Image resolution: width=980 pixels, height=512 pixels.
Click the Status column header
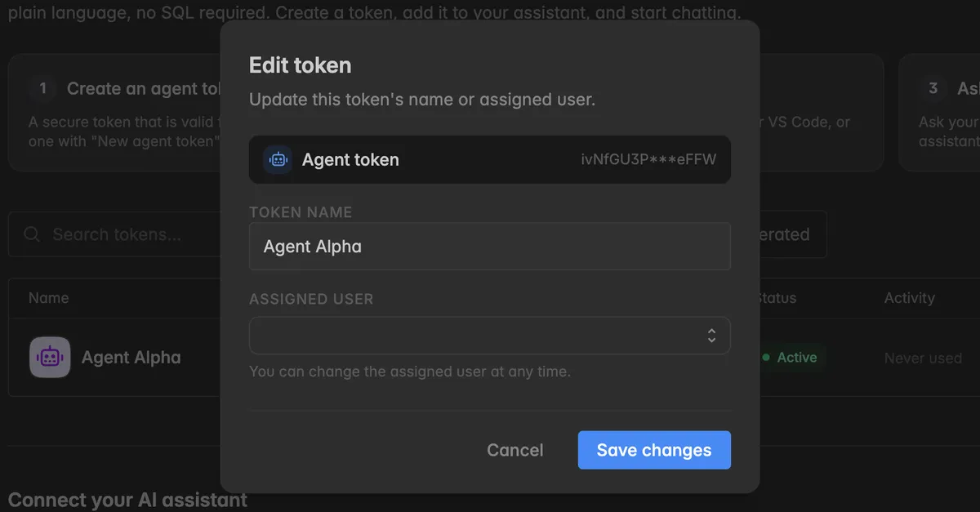(776, 298)
